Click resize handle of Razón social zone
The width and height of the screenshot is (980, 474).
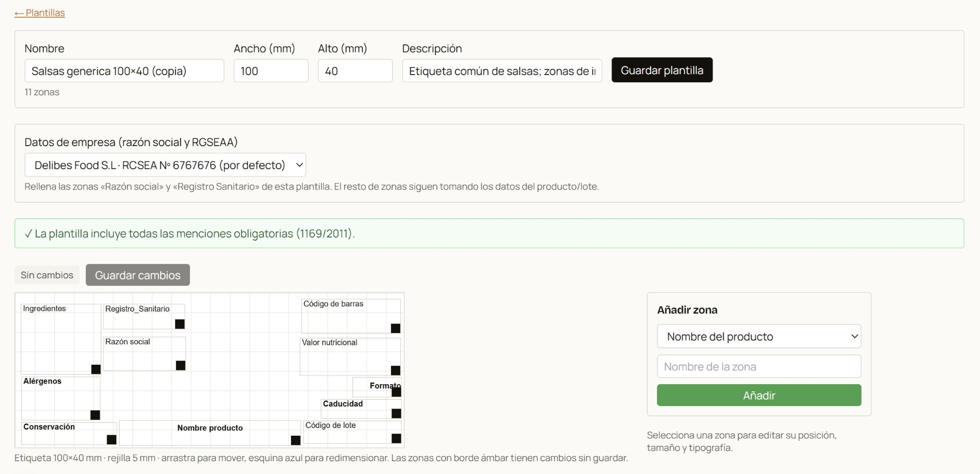(181, 365)
